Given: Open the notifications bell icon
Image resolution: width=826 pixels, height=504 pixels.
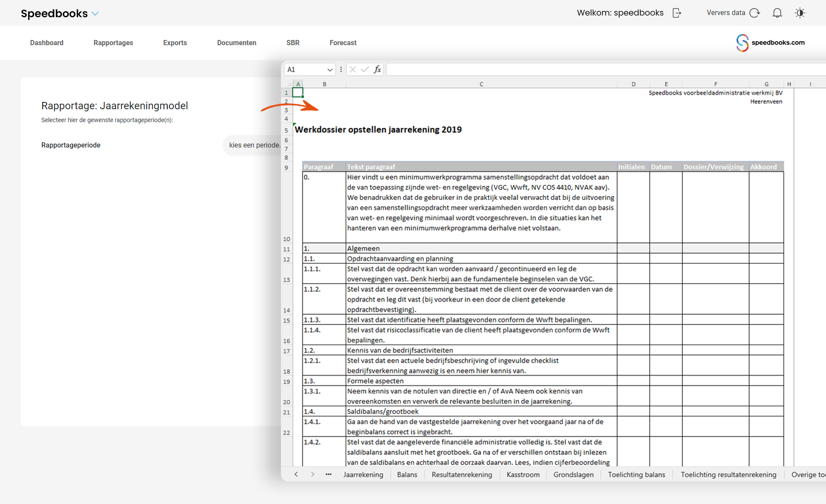Looking at the screenshot, I should click(x=777, y=13).
